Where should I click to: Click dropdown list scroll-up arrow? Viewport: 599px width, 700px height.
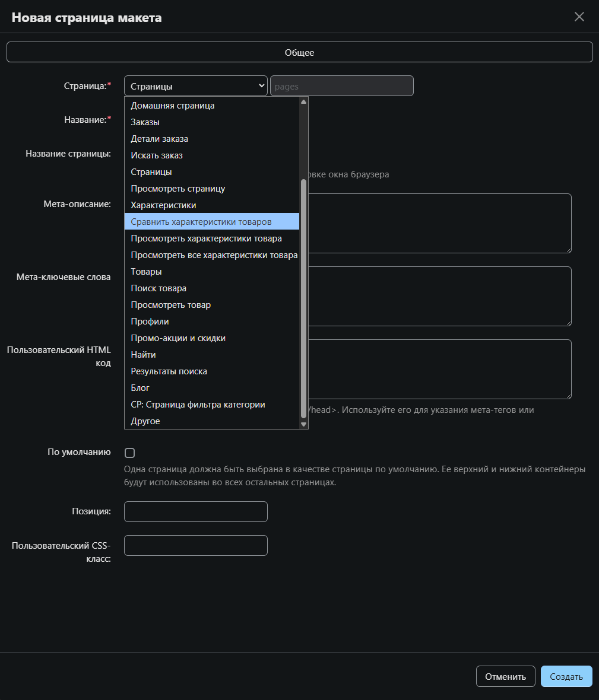point(304,101)
